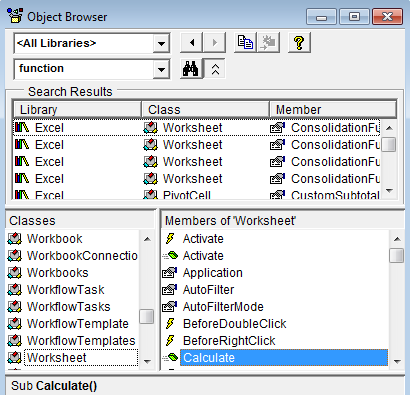Click the Classes list scrollbar thumb

point(147,317)
